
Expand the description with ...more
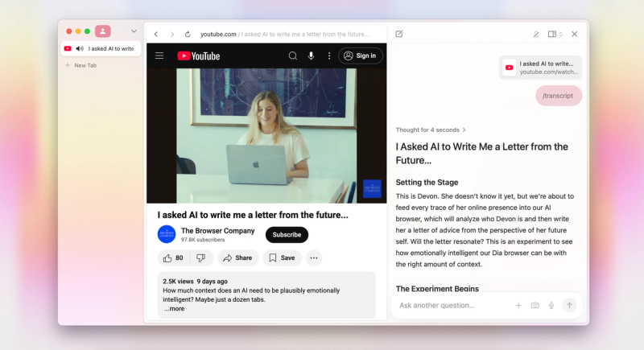[175, 308]
